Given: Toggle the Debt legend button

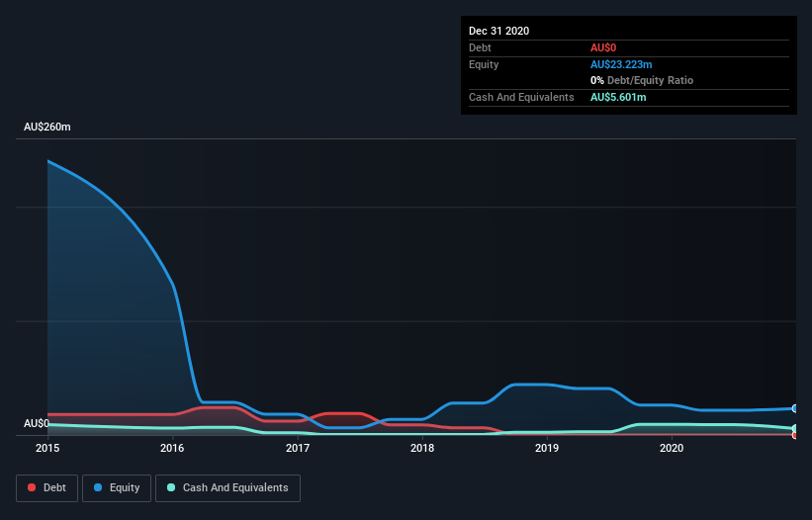Looking at the screenshot, I should click(46, 488).
